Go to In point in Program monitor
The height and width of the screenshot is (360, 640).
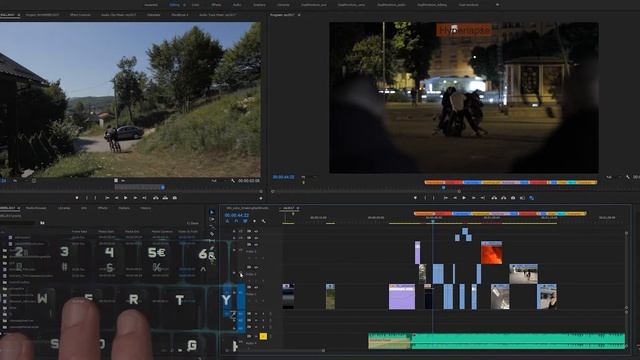(446, 198)
